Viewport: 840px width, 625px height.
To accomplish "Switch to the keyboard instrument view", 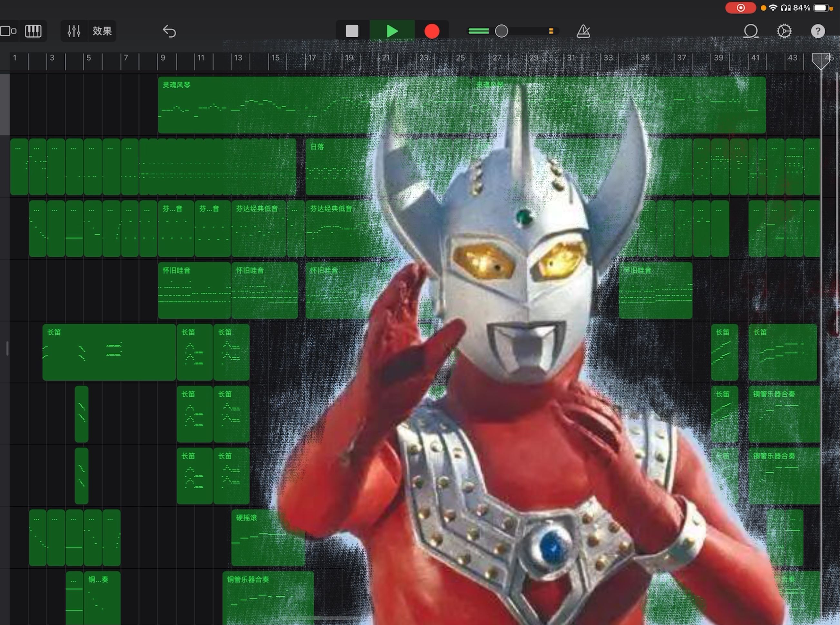I will (x=33, y=31).
